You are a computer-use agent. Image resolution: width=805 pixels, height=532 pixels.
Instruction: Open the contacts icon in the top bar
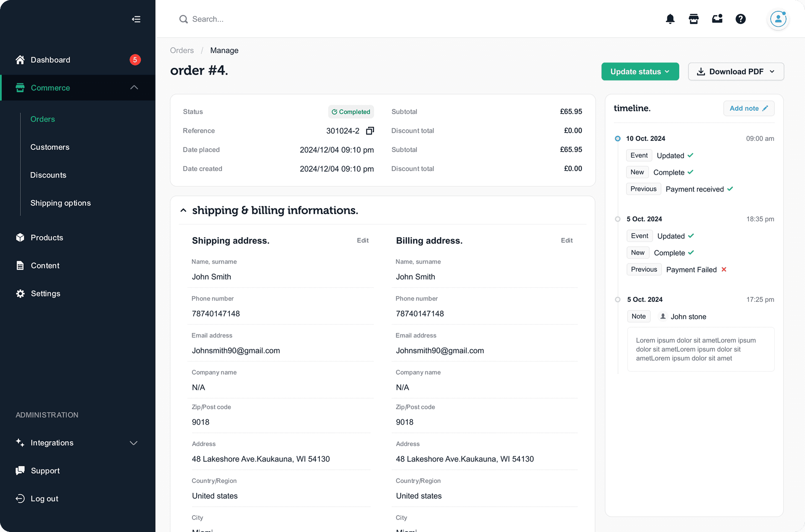[717, 19]
